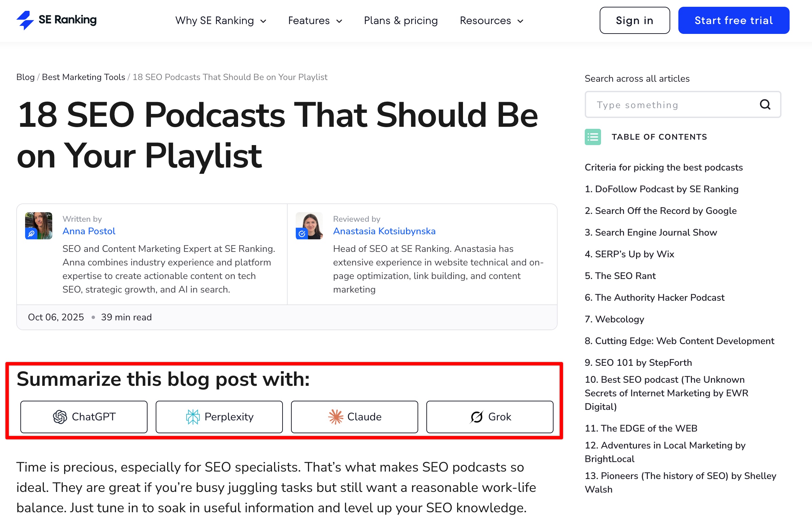Go to Blog breadcrumb link
Viewport: 812px width, 518px height.
click(x=25, y=77)
